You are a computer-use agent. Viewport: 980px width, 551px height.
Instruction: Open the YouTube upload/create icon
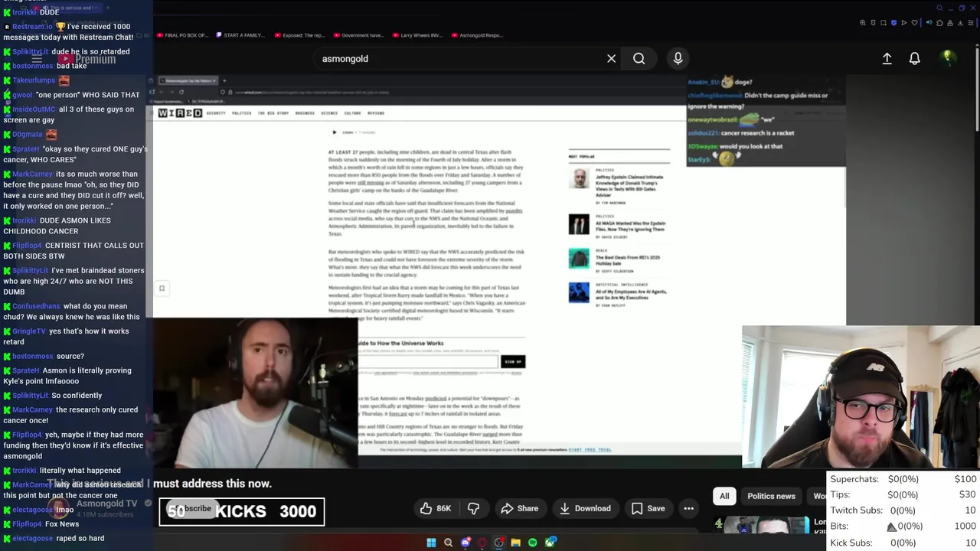tap(887, 58)
